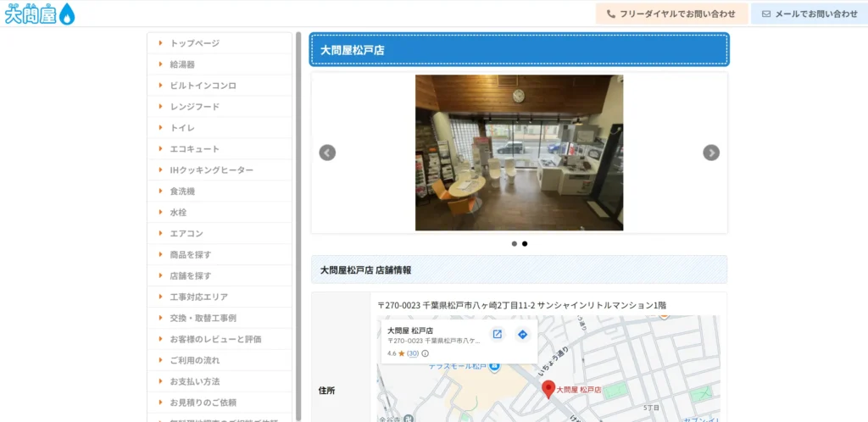Open the 給湯器 sidebar menu item

tap(182, 64)
